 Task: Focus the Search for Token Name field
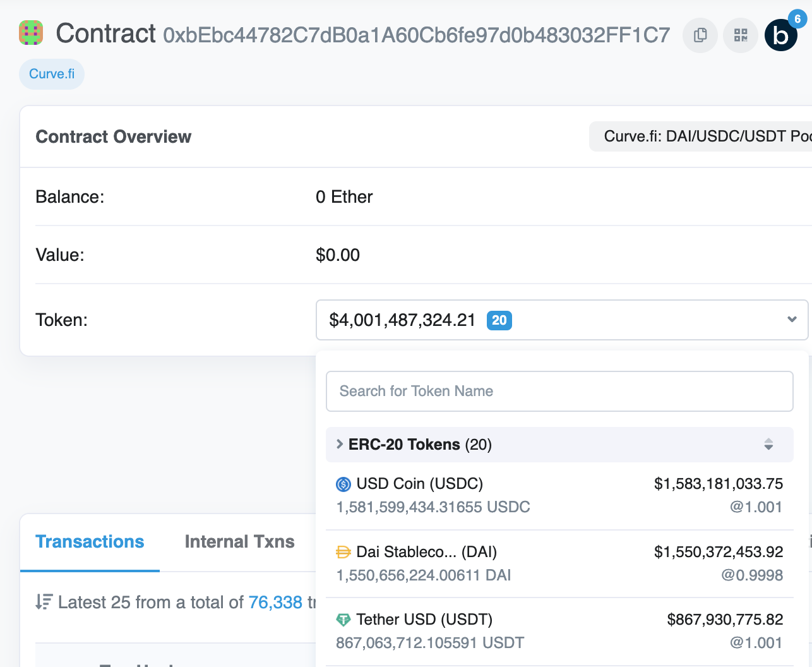[559, 392]
